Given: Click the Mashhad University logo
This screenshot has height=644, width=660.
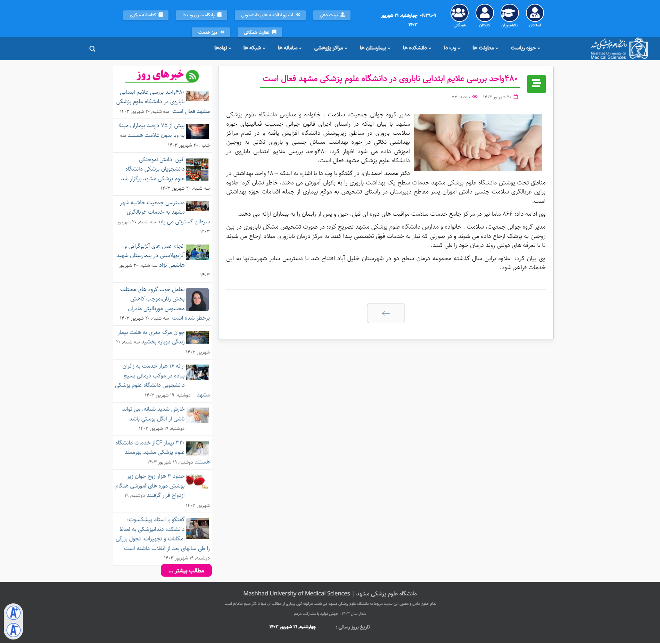Looking at the screenshot, I should pos(619,49).
